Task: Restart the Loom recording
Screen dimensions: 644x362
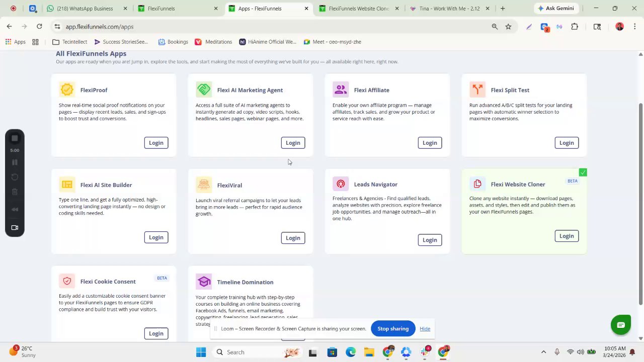Action: pos(15,177)
